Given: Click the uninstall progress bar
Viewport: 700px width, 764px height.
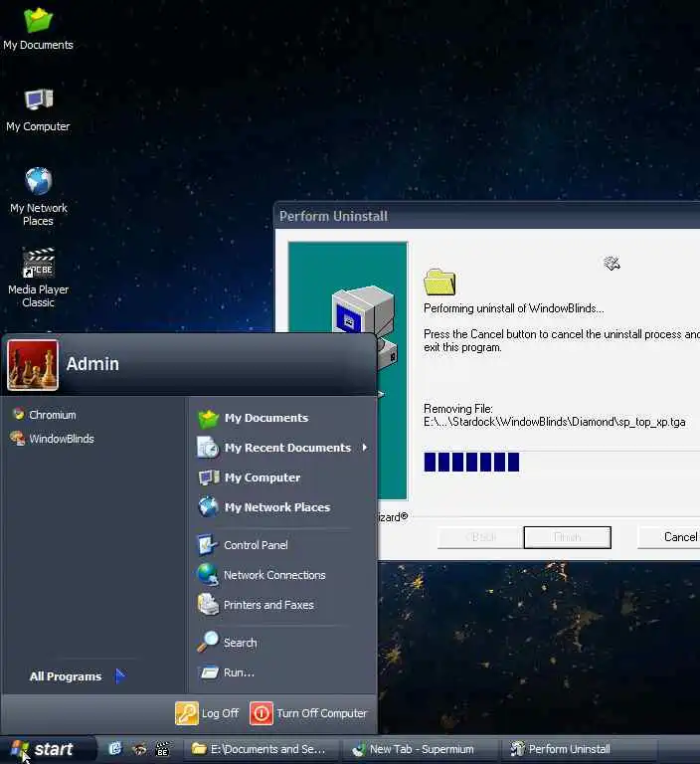Looking at the screenshot, I should coord(561,462).
